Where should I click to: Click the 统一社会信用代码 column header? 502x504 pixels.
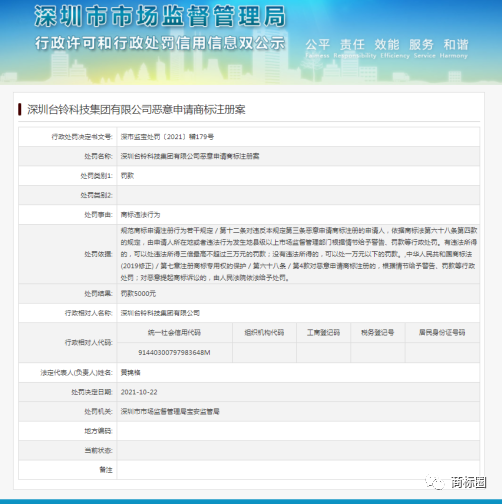pyautogui.click(x=174, y=332)
